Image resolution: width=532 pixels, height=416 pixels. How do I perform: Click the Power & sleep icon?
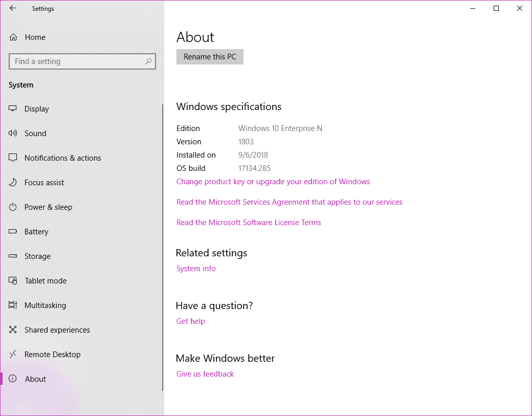[13, 207]
